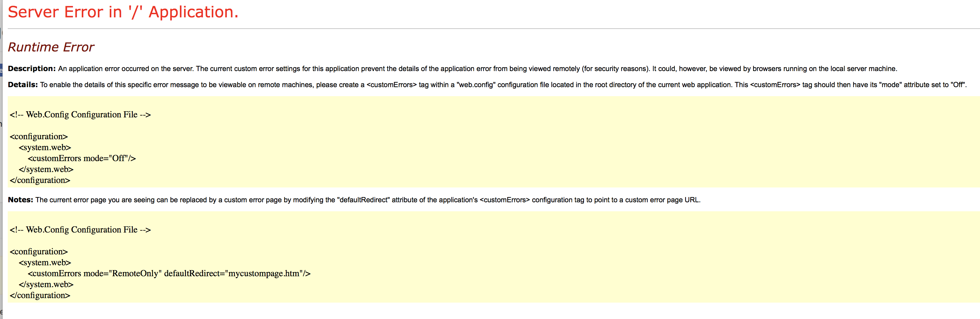
Task: Click the second closing </system.web> tag
Action: tap(46, 285)
